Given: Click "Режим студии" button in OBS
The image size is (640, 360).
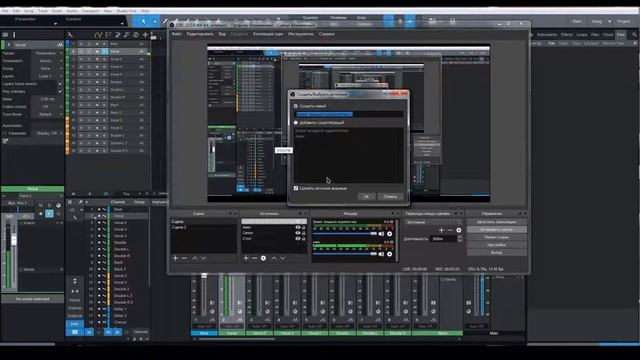Looking at the screenshot, I should tap(497, 237).
